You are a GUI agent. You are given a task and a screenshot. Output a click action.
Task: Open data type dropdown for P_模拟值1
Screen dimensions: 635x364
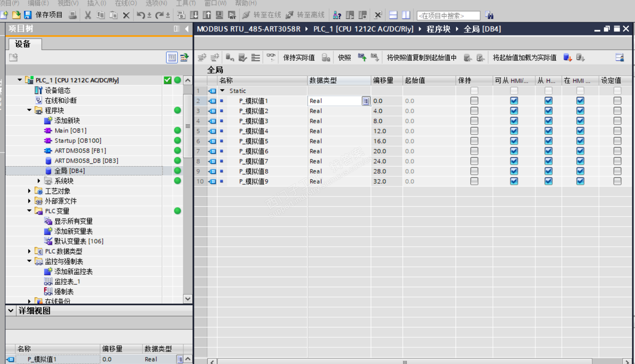[x=366, y=101]
